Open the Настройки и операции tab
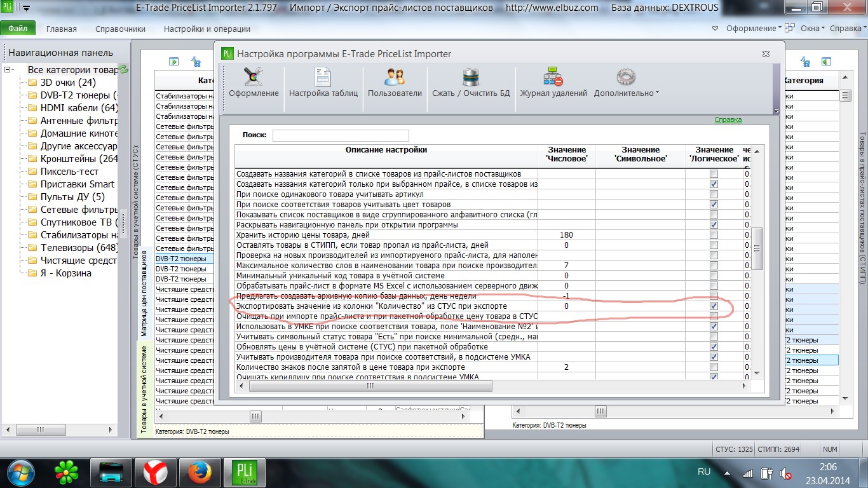The image size is (868, 488). coord(207,29)
